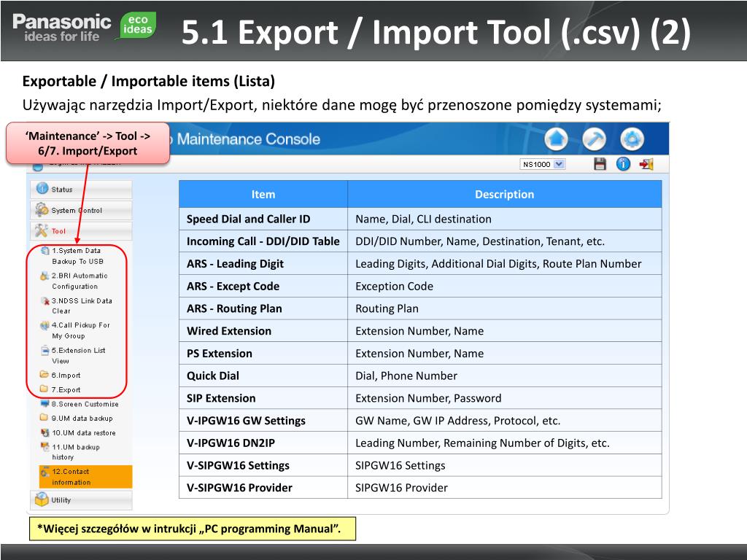Click 3.NDSS Link Data Clear
Image resolution: width=747 pixels, height=560 pixels.
[80, 306]
